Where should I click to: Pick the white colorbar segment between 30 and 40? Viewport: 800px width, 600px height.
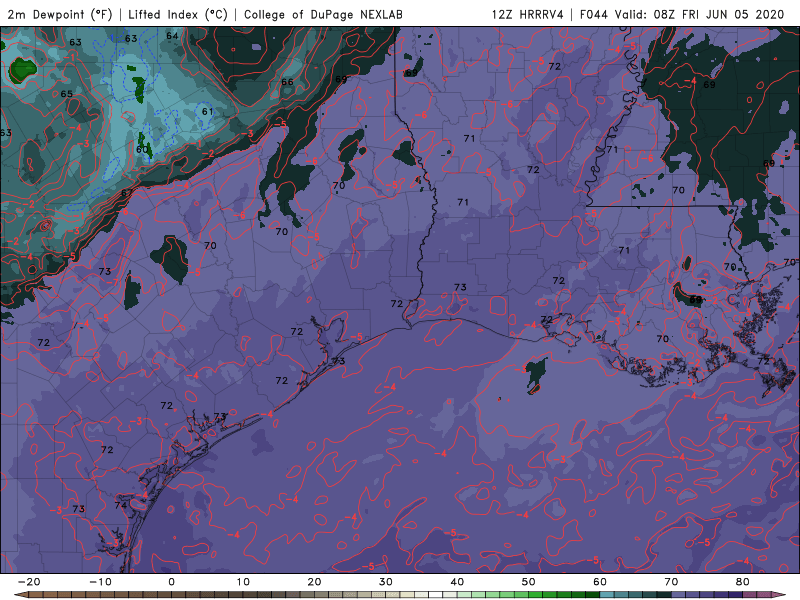pos(435,595)
